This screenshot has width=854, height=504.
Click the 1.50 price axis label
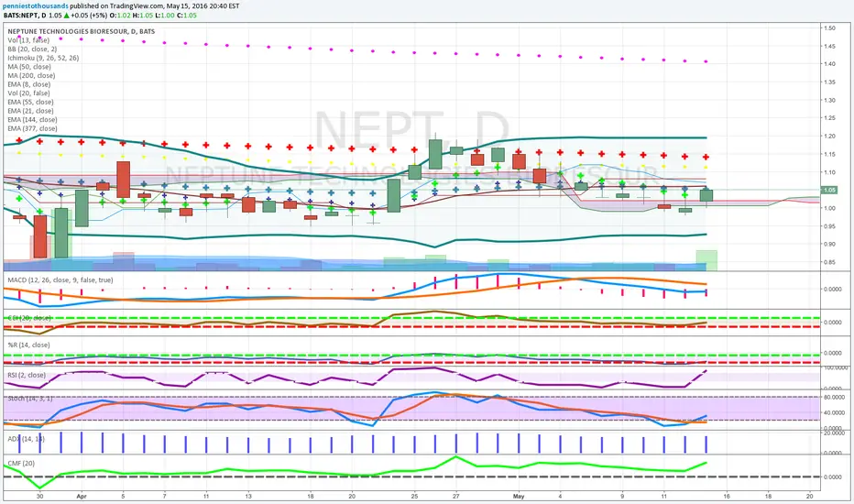click(x=829, y=27)
